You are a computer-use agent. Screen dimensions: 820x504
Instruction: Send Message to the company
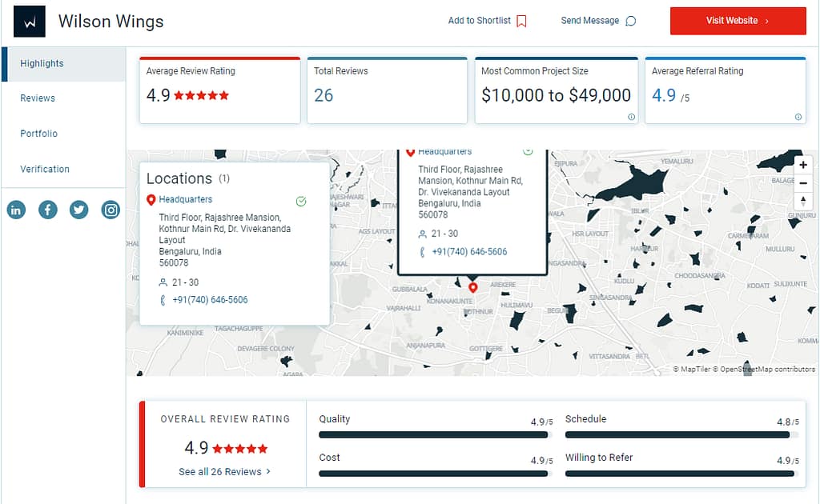pyautogui.click(x=598, y=21)
